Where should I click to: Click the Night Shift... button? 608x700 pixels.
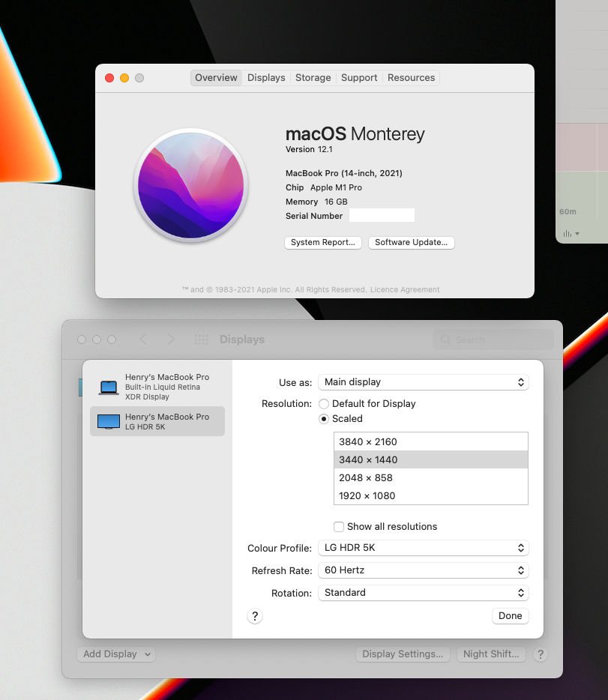tap(491, 654)
